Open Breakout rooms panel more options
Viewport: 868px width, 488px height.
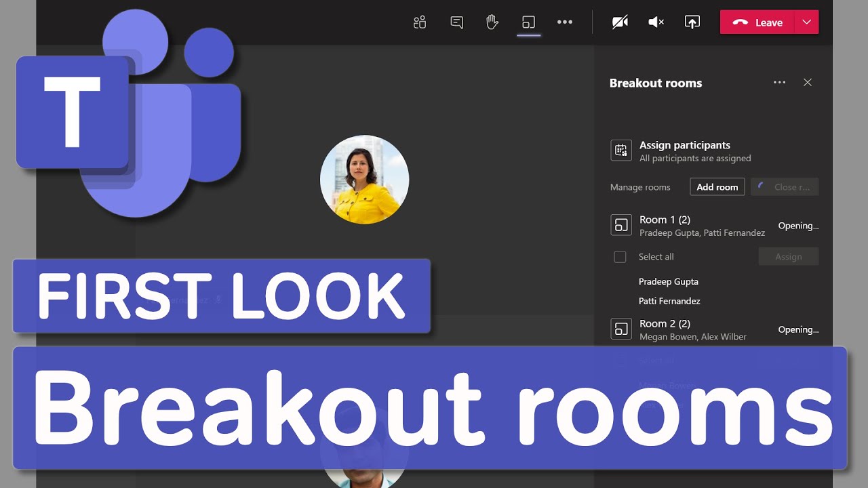(779, 83)
